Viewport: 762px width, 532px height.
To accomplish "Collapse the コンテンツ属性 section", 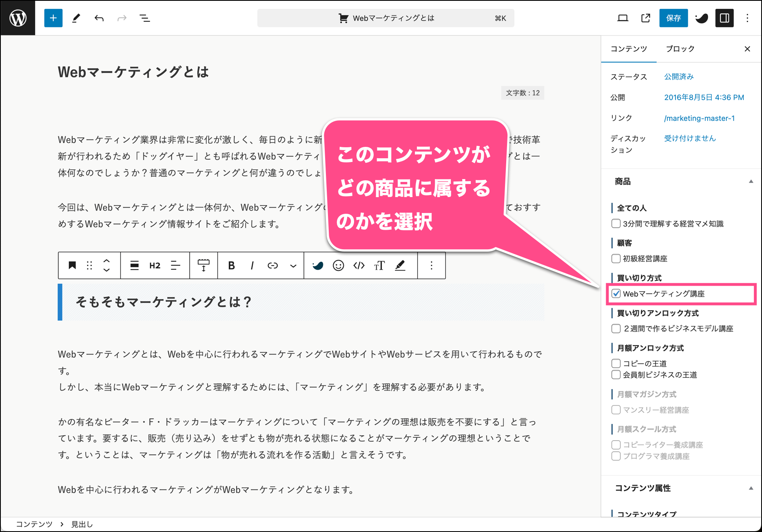I will click(751, 488).
